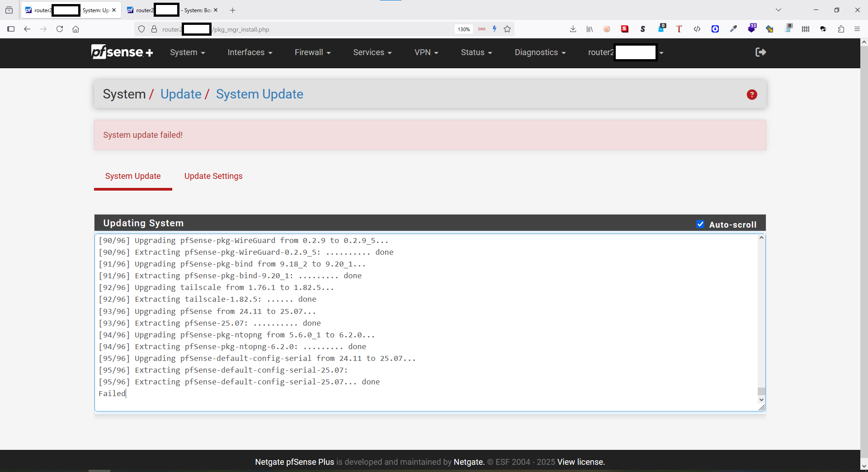Open the View license link

coord(581,462)
